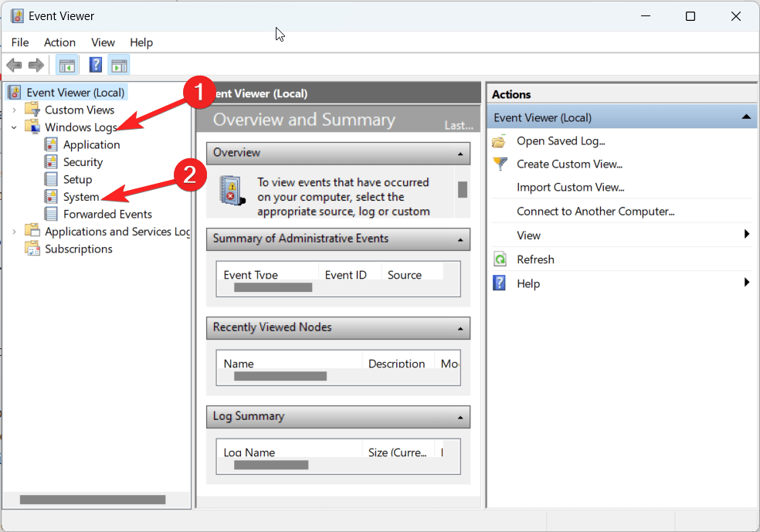
Task: Click the Subscriptions icon
Action: 32,248
